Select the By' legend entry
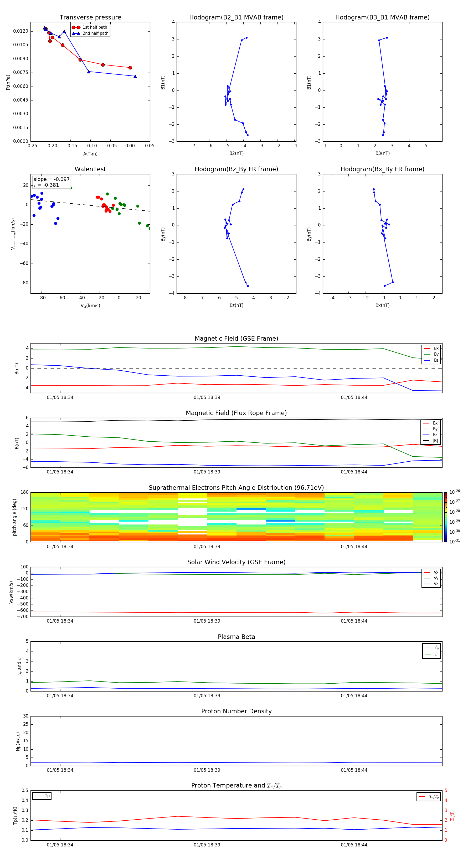 [431, 429]
